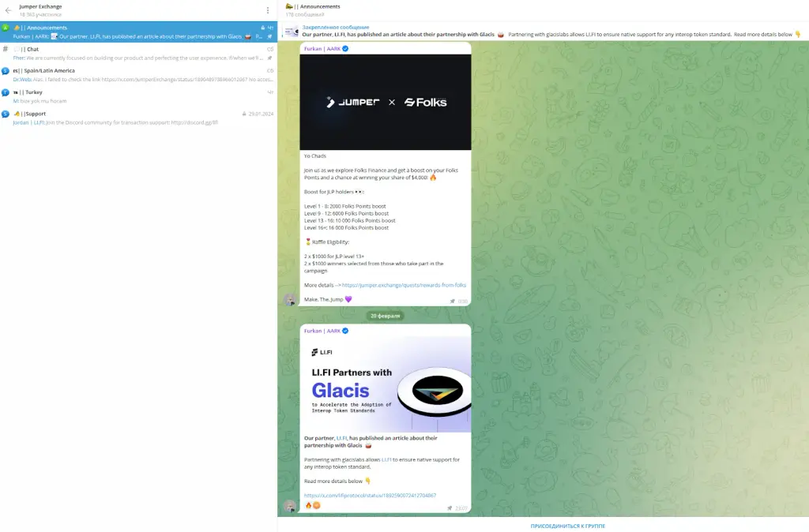Click Furkan | AARK name on the Glacis message

pyautogui.click(x=322, y=331)
